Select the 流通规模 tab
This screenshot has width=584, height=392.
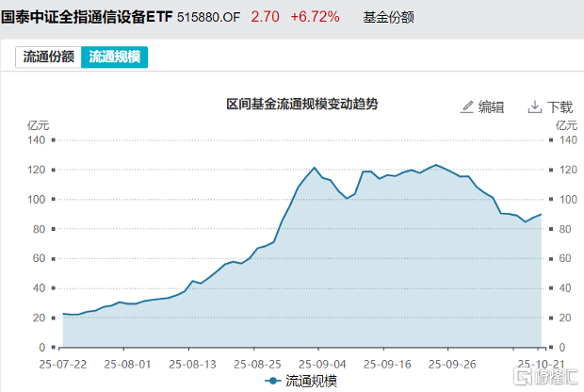click(114, 57)
